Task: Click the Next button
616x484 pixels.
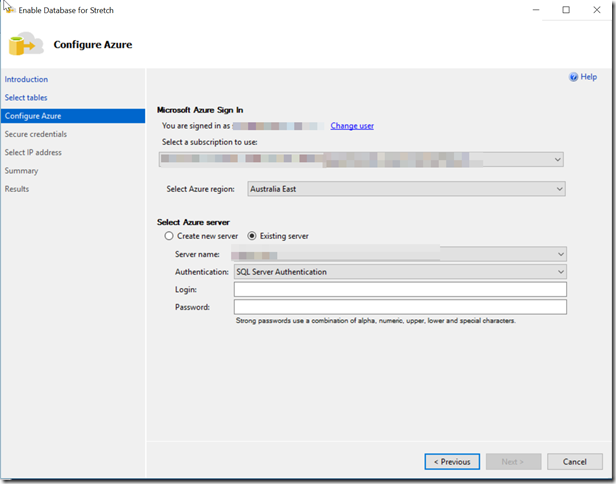Action: (513, 462)
